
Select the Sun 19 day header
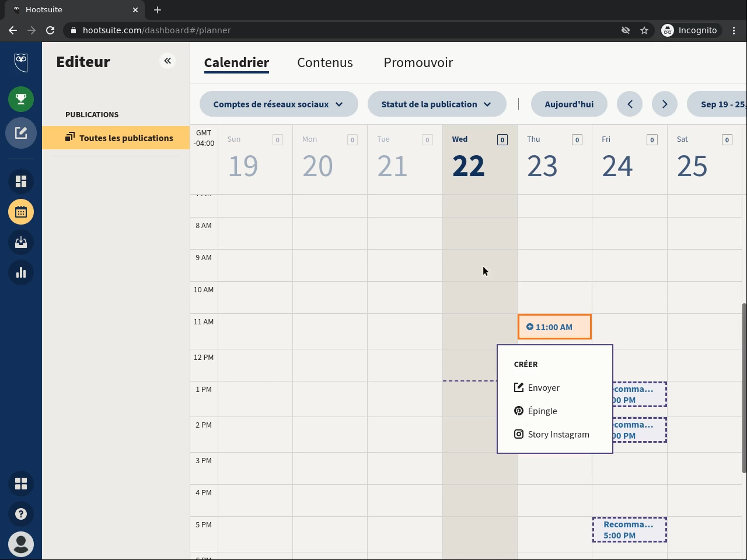pyautogui.click(x=255, y=159)
